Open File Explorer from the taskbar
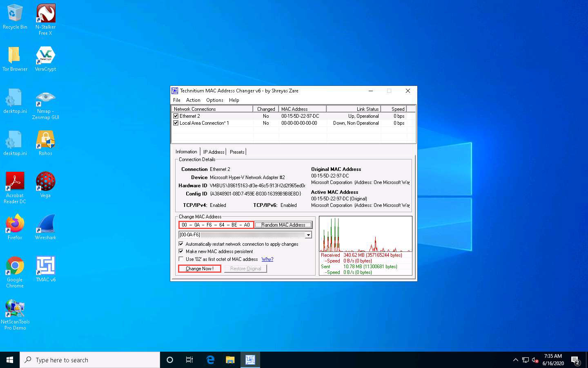588x368 pixels. coord(230,360)
